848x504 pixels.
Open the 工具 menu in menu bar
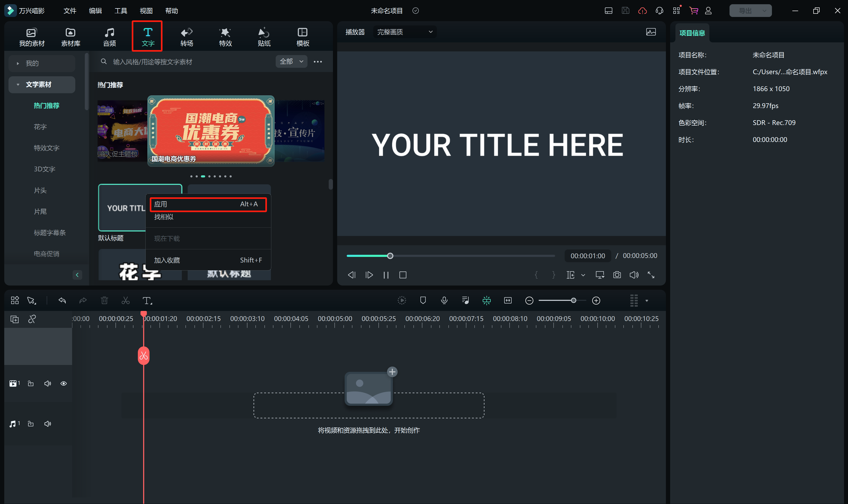pos(120,11)
